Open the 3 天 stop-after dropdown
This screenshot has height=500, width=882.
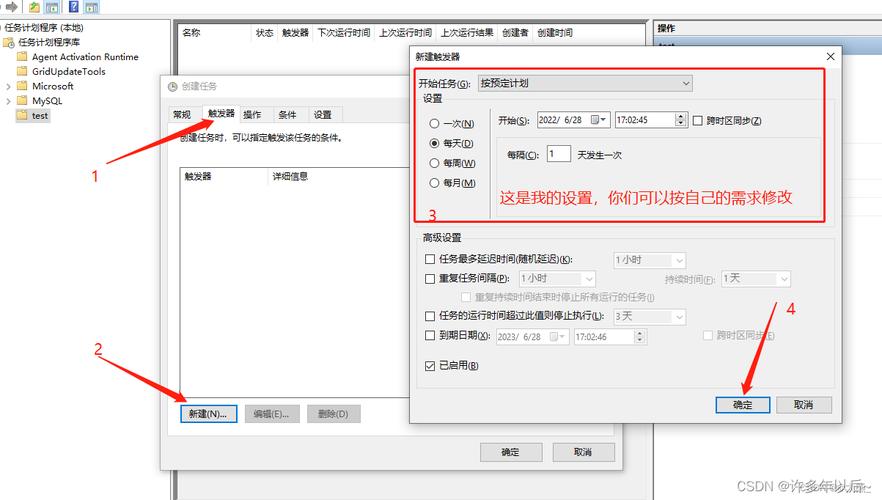coord(649,317)
